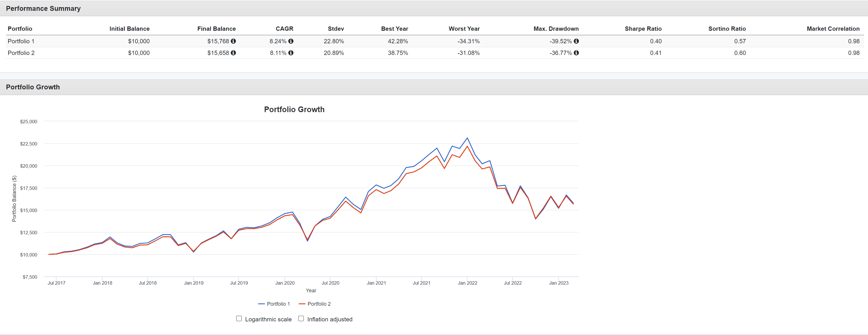Select the Portfolio 1 row label
The width and height of the screenshot is (868, 335).
[21, 41]
